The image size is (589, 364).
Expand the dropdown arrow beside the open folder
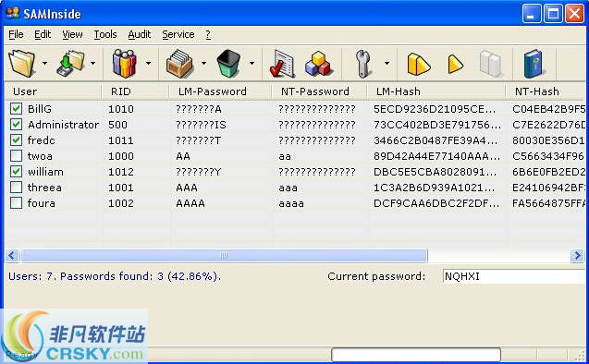[x=44, y=63]
